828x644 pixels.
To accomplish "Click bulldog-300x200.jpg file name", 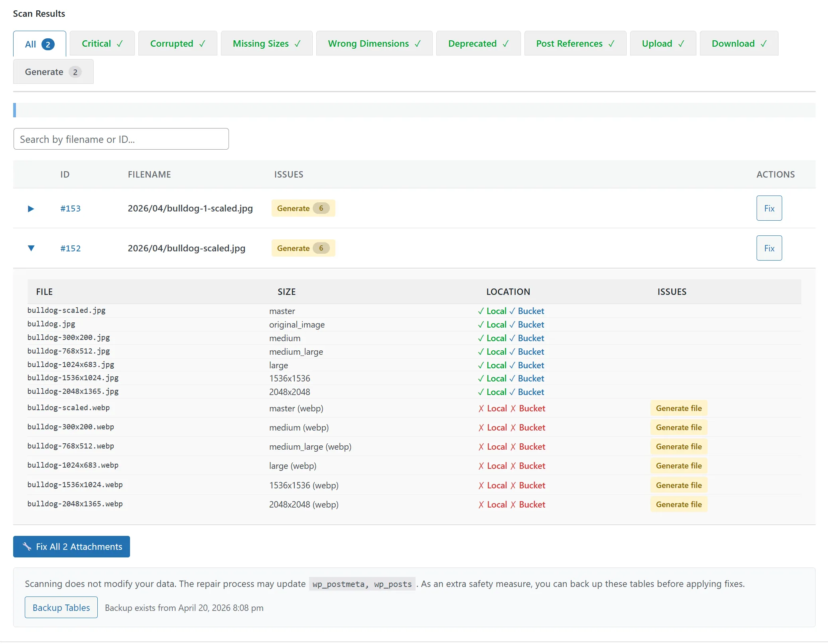I will [69, 338].
